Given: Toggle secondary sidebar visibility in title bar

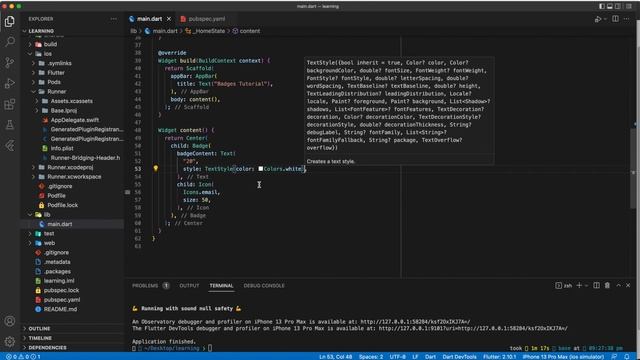Looking at the screenshot, I should (x=618, y=6).
